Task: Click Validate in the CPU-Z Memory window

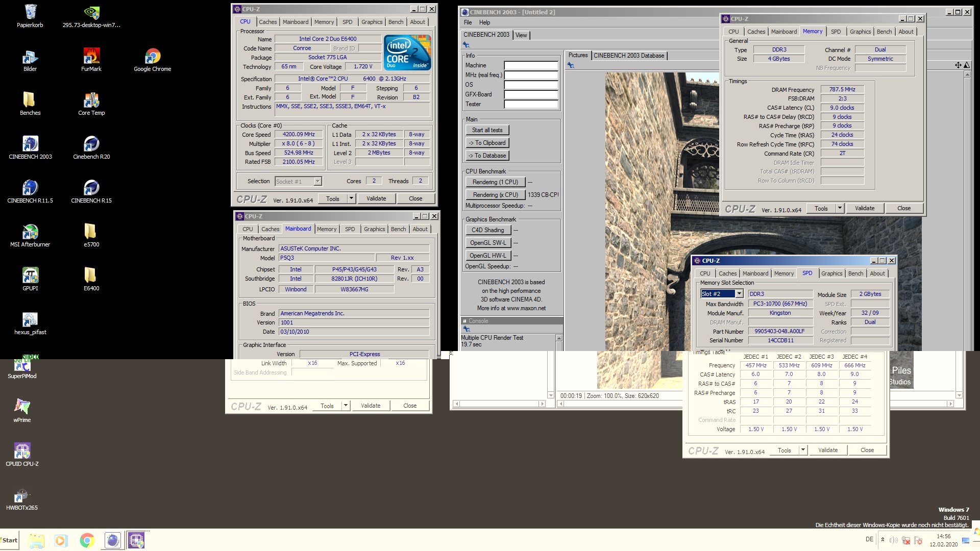Action: [865, 208]
